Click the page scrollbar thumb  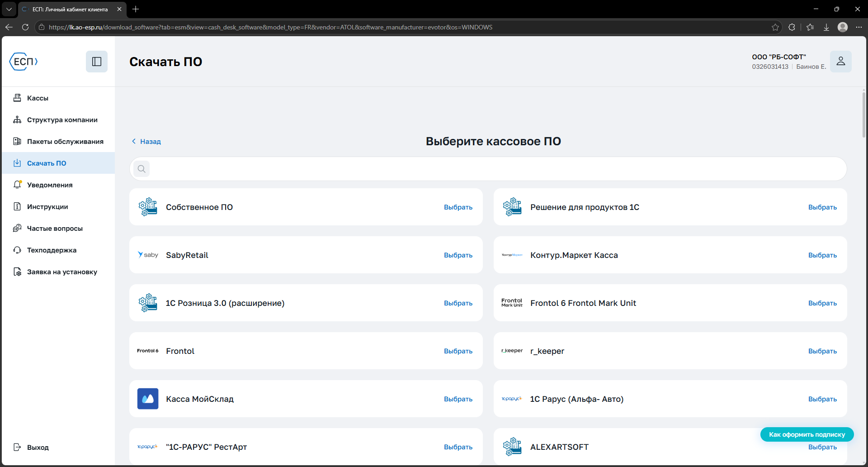point(864,114)
